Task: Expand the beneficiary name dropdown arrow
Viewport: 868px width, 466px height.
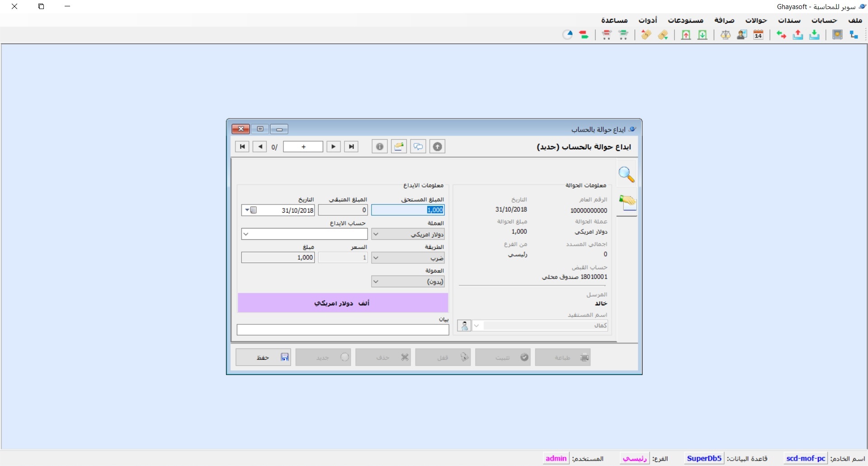Action: coord(477,326)
